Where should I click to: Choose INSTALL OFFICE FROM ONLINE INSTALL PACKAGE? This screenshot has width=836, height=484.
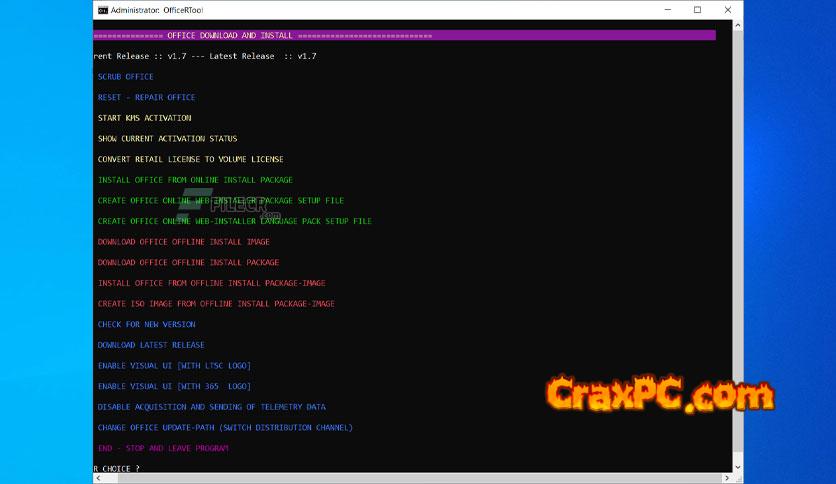195,180
